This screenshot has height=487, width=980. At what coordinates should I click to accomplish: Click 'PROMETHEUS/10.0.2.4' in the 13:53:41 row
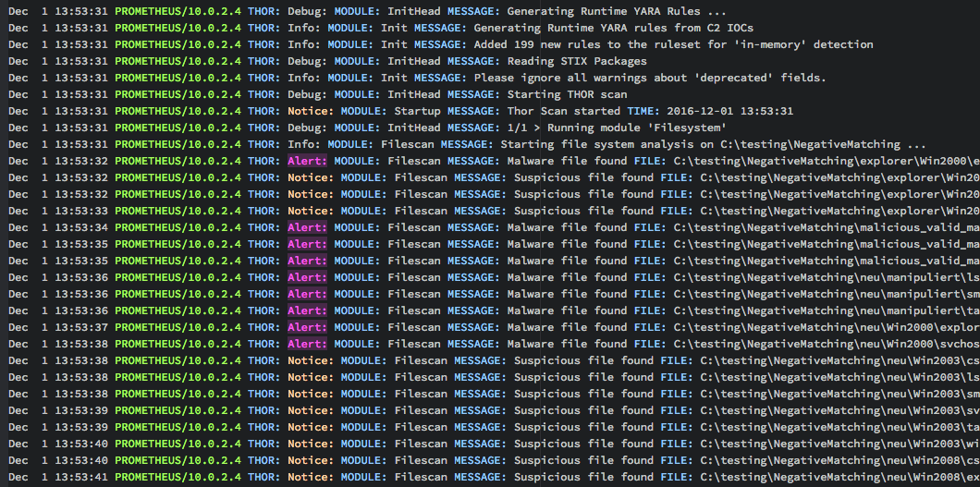tap(178, 477)
